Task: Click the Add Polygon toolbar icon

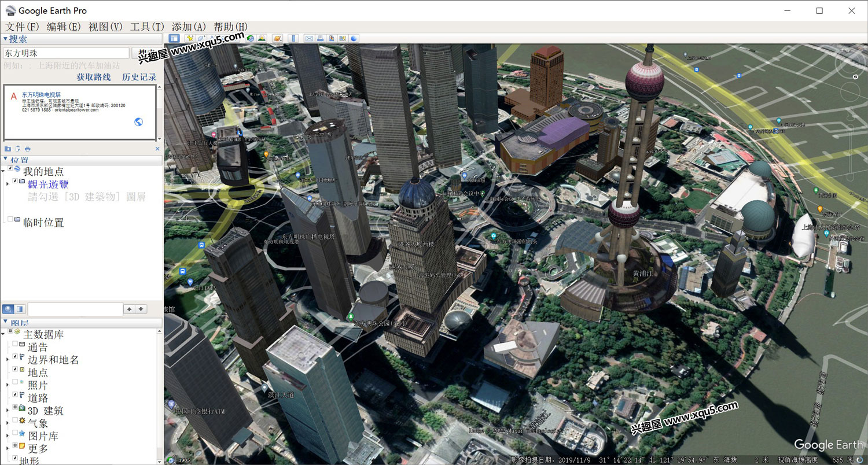Action: coord(201,38)
